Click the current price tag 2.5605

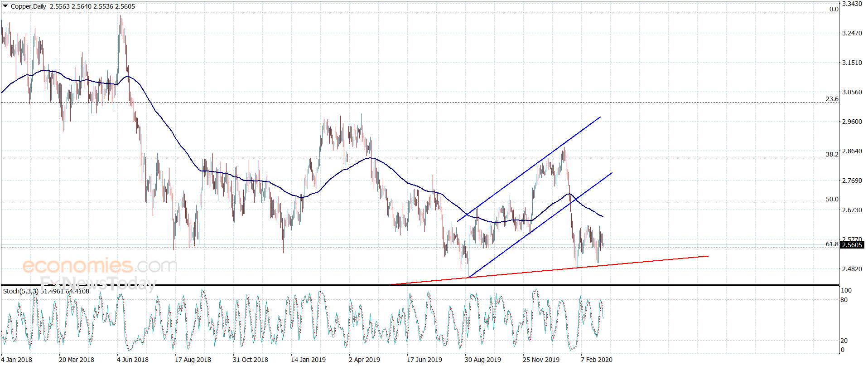point(852,245)
